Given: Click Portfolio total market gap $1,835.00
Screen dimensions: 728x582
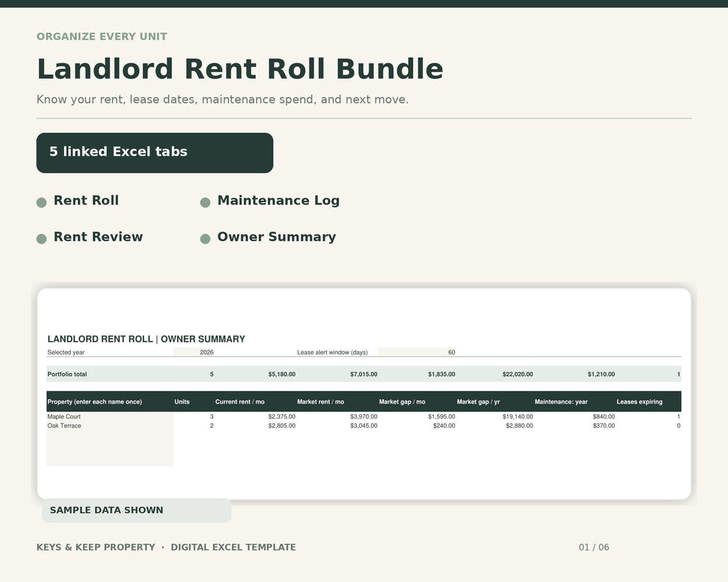Looking at the screenshot, I should [x=441, y=374].
